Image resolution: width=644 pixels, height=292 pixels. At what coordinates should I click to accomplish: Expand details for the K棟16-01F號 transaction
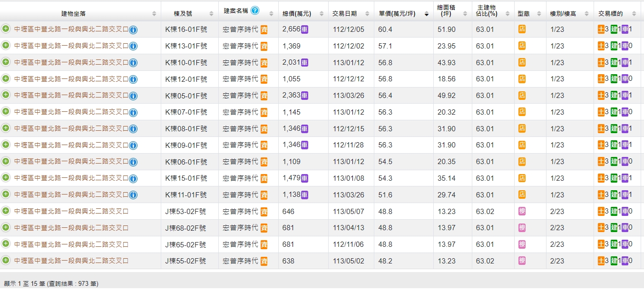pyautogui.click(x=5, y=29)
